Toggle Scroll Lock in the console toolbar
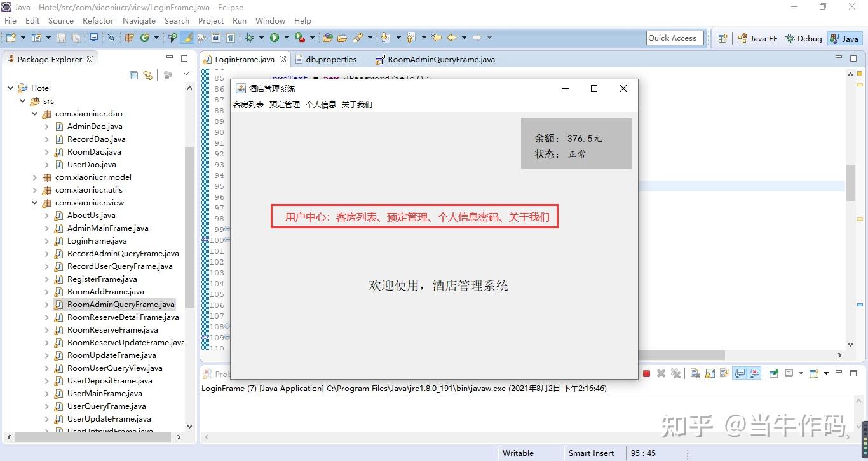 point(710,373)
